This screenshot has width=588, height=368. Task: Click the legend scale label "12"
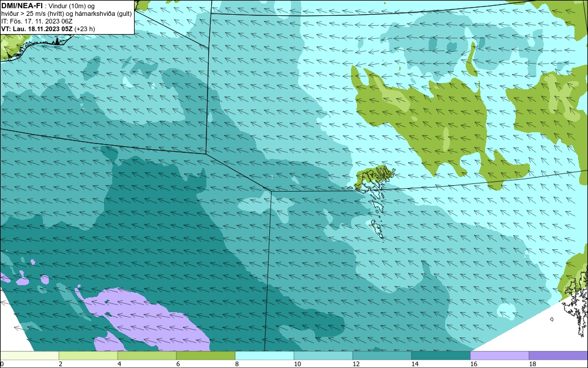click(356, 364)
